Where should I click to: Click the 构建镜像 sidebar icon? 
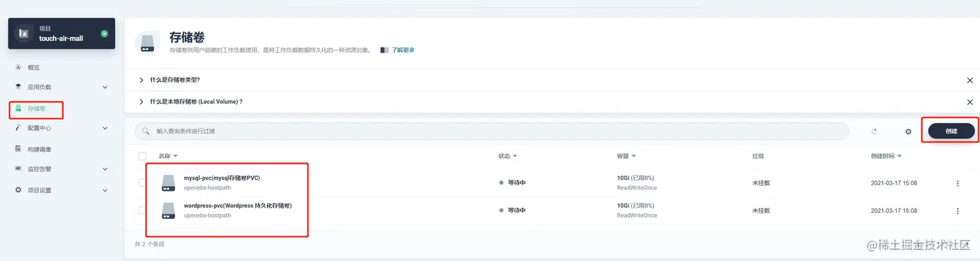18,149
